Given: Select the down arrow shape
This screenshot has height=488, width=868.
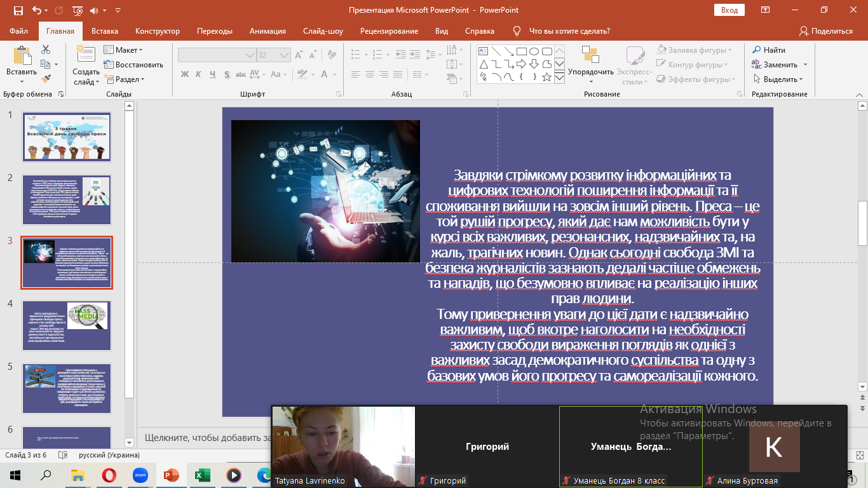Looking at the screenshot, I should point(534,64).
